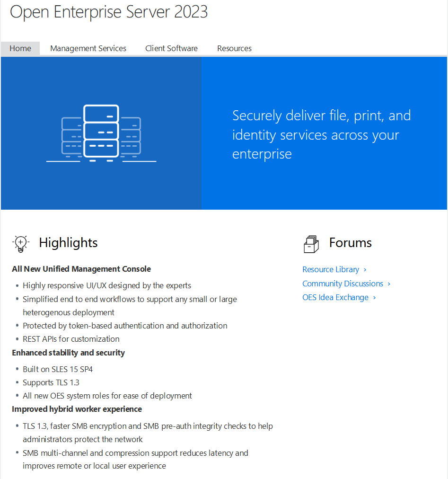
Task: Click 'Enhanced stability and security' heading
Action: click(x=68, y=353)
